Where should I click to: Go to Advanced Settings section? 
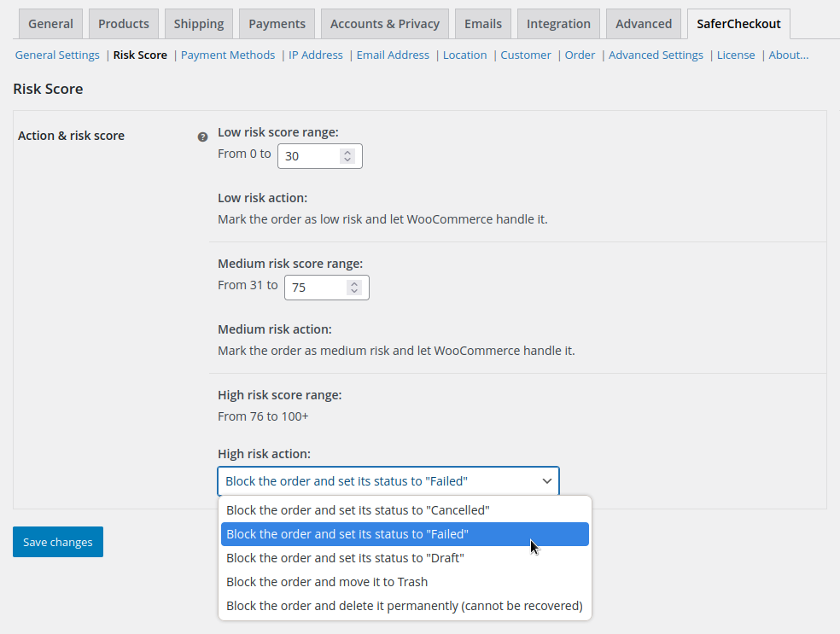pyautogui.click(x=656, y=55)
